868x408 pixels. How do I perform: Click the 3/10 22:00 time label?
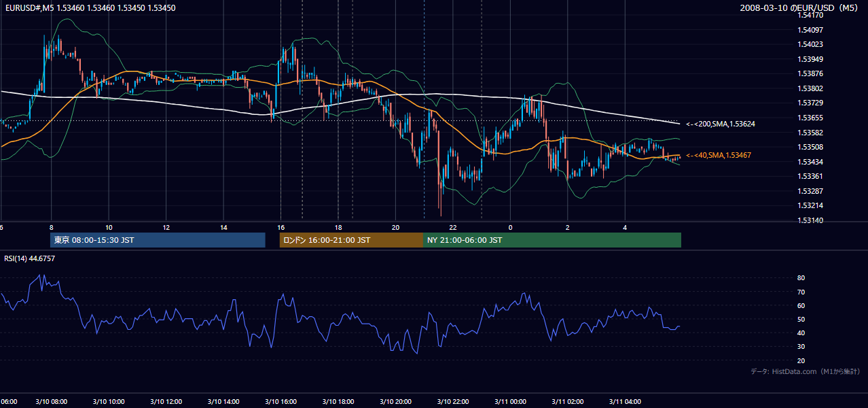[x=453, y=402]
